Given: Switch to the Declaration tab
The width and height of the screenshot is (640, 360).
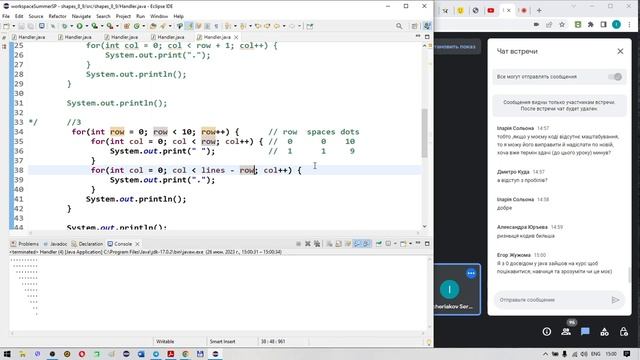Looking at the screenshot, I should click(87, 244).
